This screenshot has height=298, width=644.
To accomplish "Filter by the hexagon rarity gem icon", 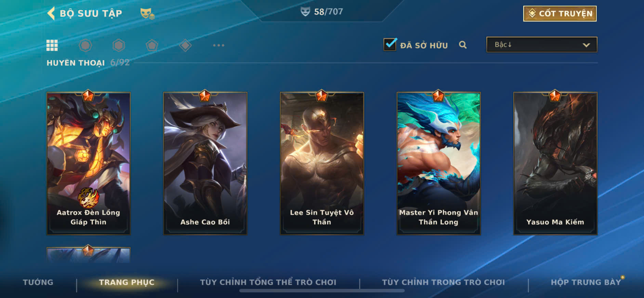I will (x=119, y=45).
